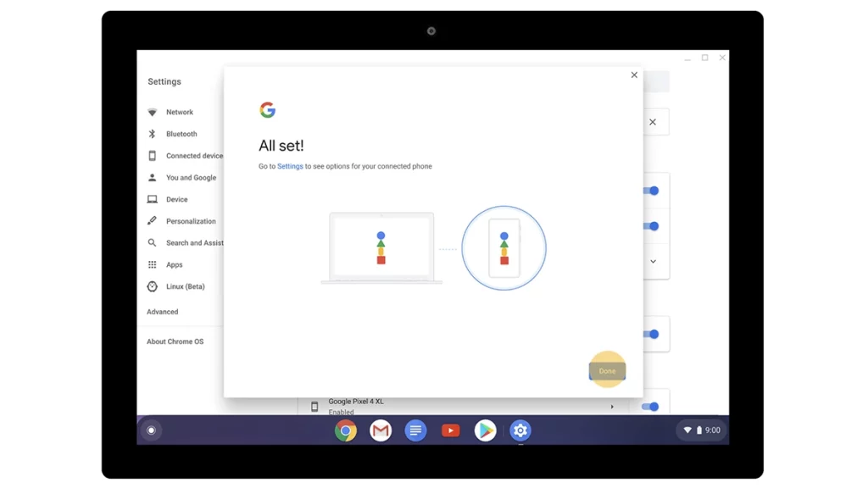Toggle Google Pixel 4 XL enabled switch

[650, 407]
